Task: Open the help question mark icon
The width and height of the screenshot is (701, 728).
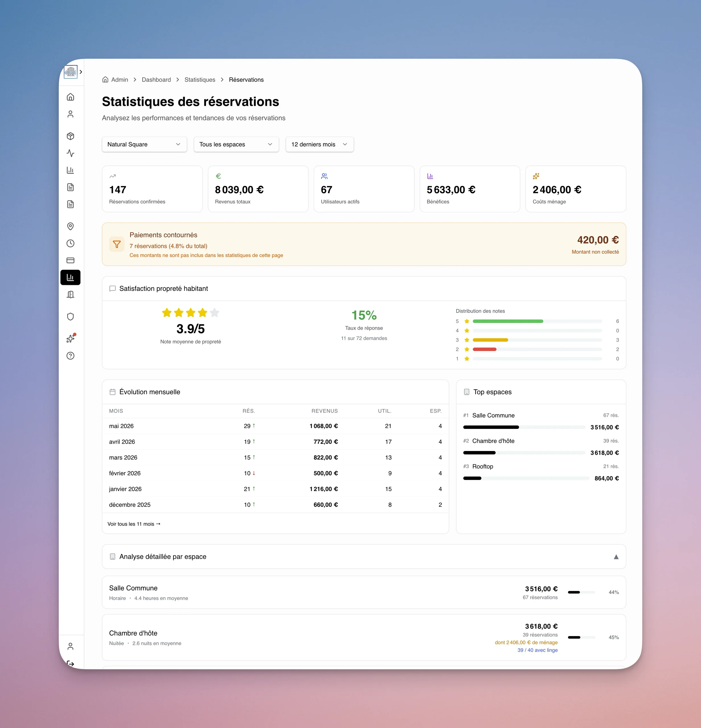Action: (x=70, y=356)
